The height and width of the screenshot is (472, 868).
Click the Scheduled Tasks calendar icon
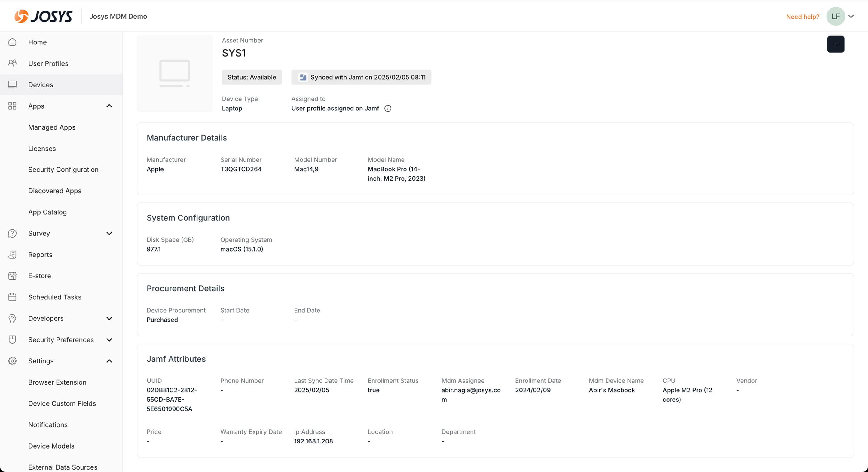[x=12, y=297]
